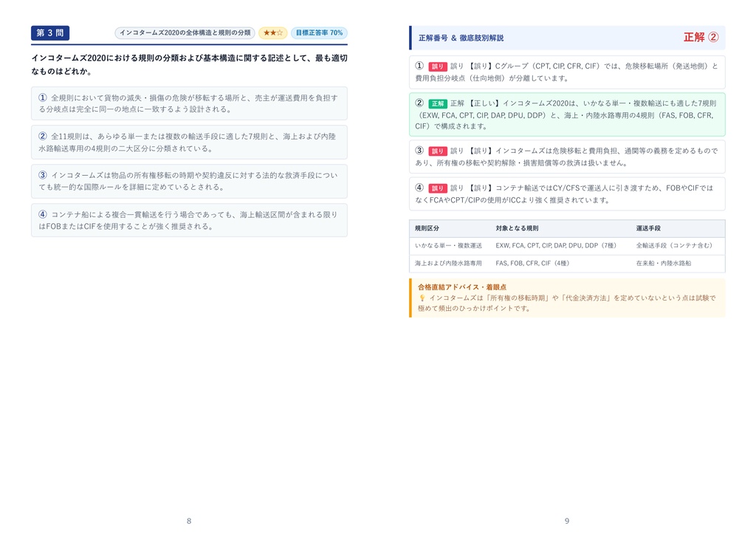
Task: Click the red 誤り badge in explanation ①
Action: tap(437, 66)
